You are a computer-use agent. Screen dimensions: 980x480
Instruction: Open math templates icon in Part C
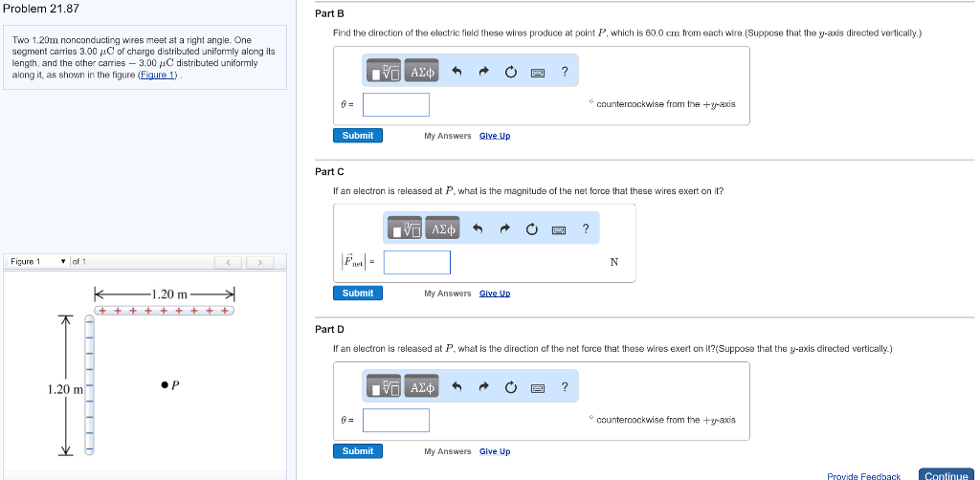(x=406, y=229)
